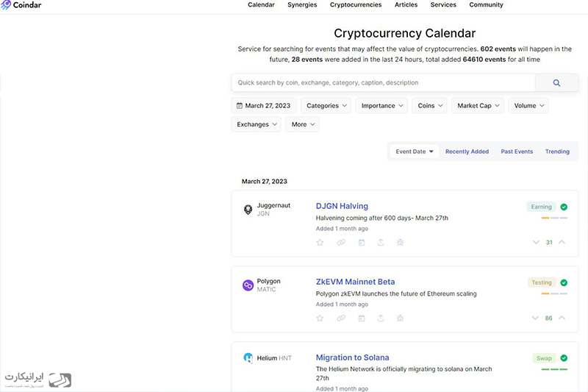Click 'Halvening coming after 600 days' description
This screenshot has height=392, width=588.
(381, 218)
